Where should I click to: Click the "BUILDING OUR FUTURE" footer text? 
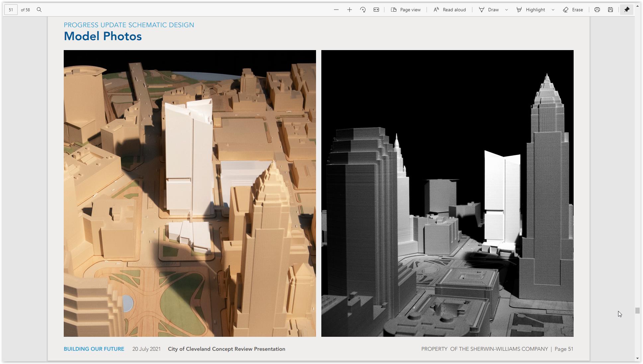(94, 349)
